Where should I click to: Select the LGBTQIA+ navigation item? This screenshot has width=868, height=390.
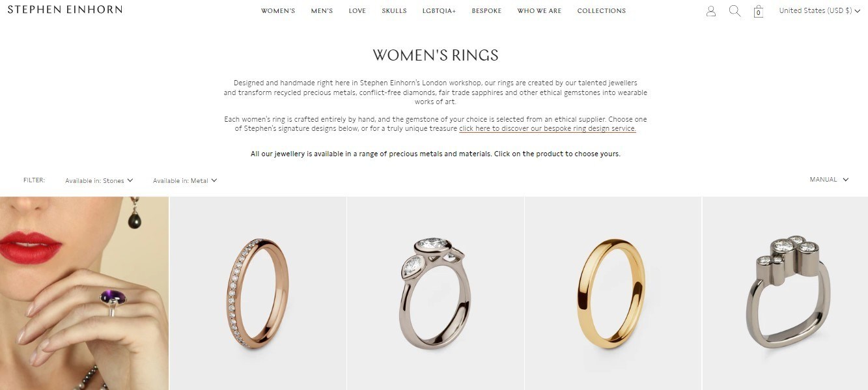[x=439, y=11]
